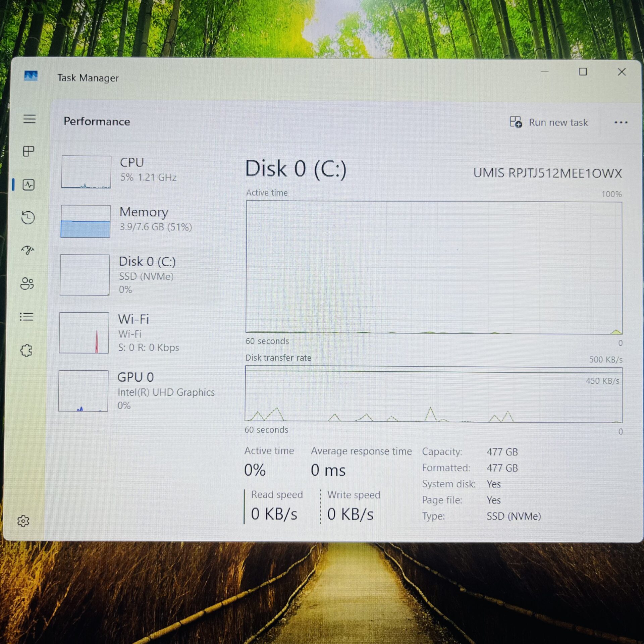Screen dimensions: 644x644
Task: Click the Performance heading
Action: click(x=97, y=121)
